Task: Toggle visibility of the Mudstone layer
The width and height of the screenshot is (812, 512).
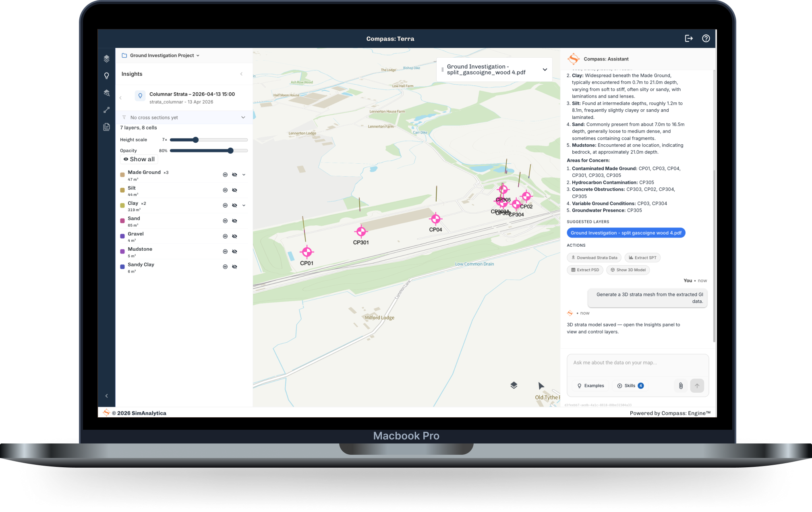Action: point(235,251)
